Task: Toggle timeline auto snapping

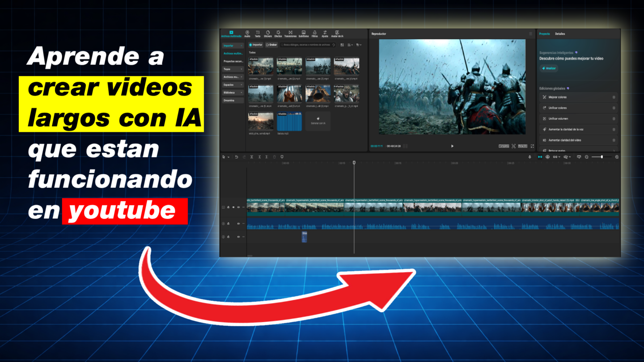Action: click(x=547, y=157)
